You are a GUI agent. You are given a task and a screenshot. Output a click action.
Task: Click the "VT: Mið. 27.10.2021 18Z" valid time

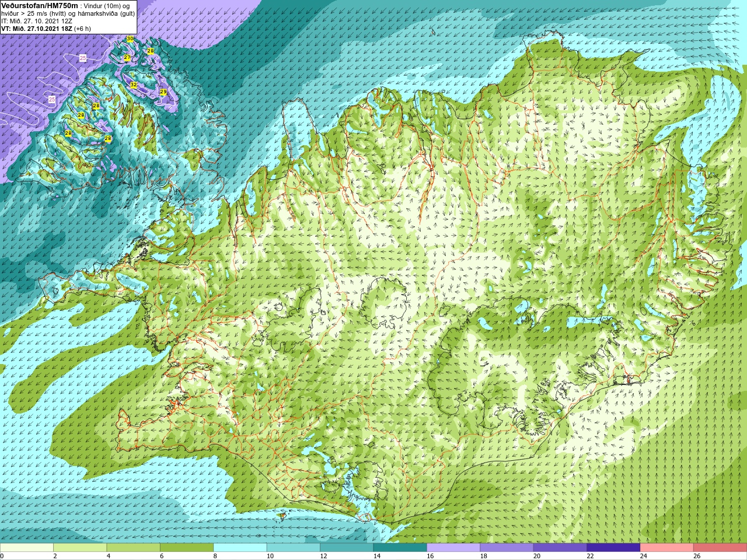click(37, 28)
